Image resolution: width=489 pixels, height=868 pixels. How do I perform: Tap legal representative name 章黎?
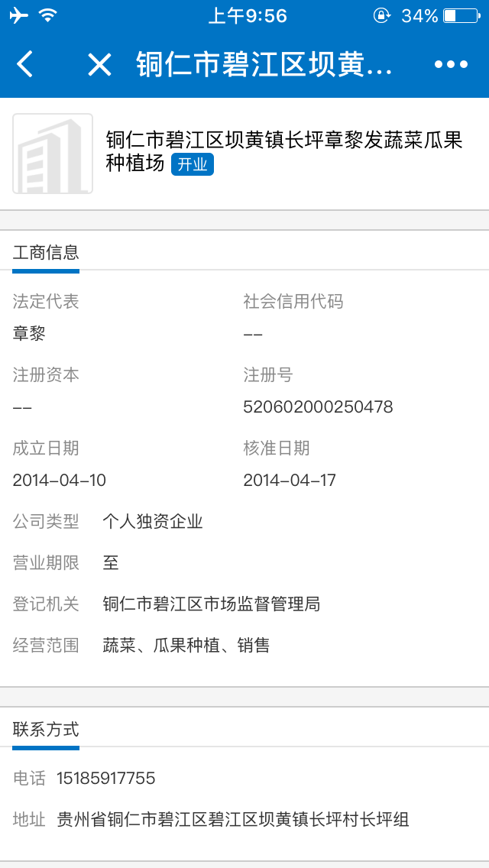tap(29, 334)
